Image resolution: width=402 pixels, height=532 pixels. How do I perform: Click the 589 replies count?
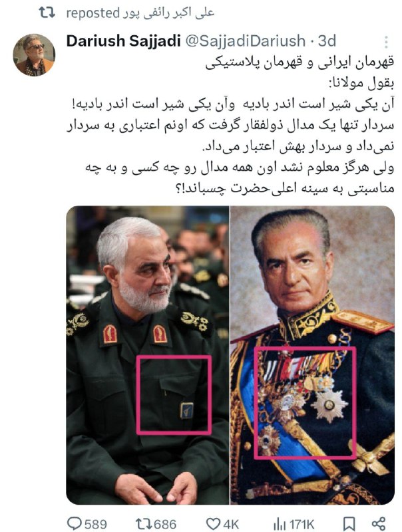pyautogui.click(x=95, y=524)
